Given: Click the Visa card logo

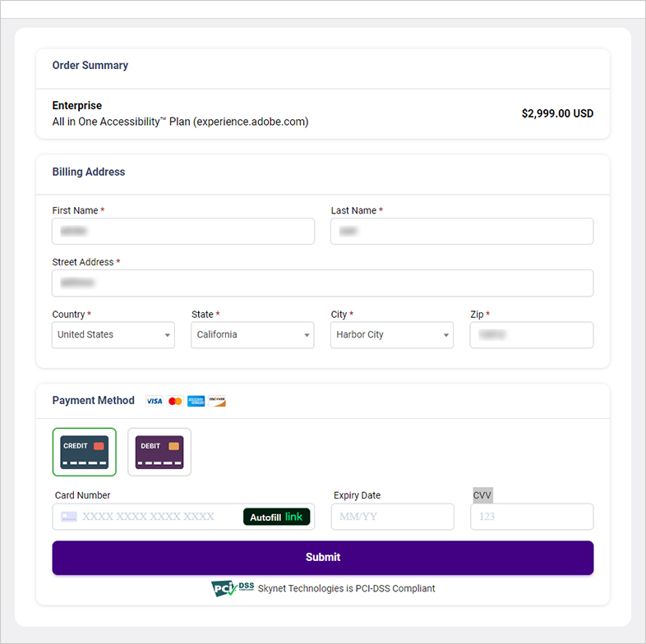Looking at the screenshot, I should point(155,401).
